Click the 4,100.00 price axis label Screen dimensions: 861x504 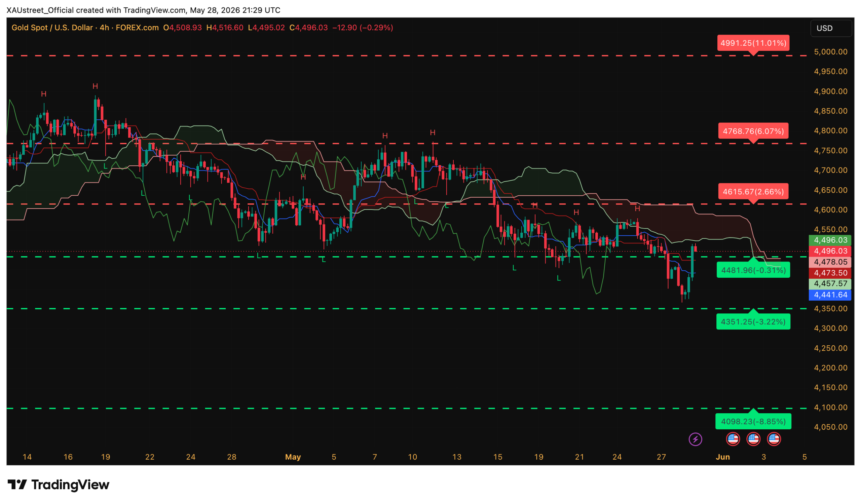point(831,408)
